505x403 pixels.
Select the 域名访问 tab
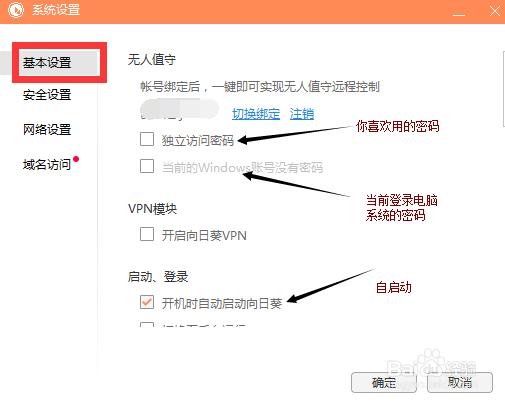coord(47,164)
